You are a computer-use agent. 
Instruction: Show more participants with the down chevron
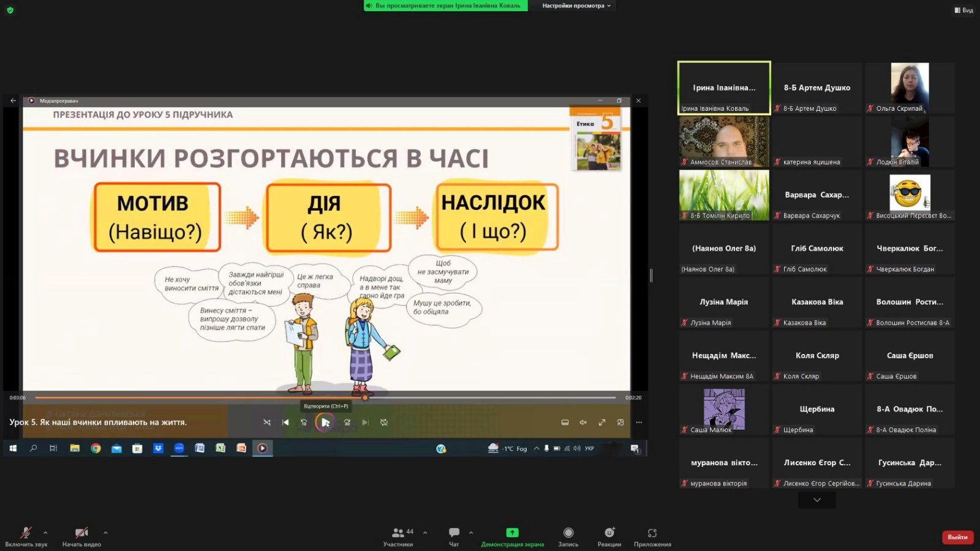(x=817, y=500)
